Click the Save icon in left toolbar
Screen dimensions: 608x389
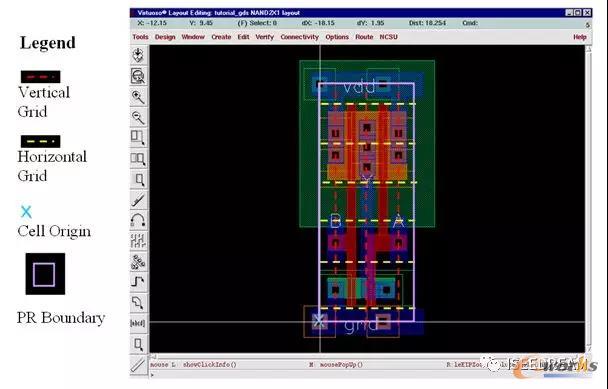tap(138, 55)
